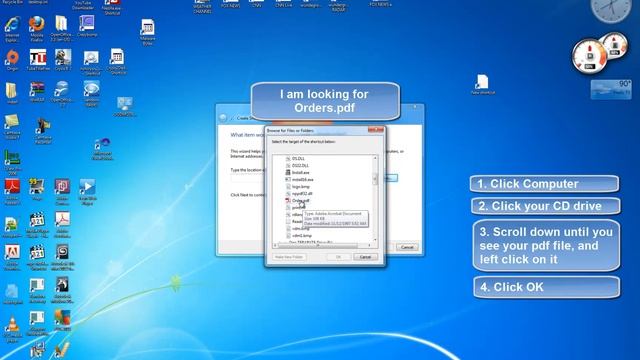
Task: Click the vertical scrollbar thumb in file list
Action: coord(375,178)
